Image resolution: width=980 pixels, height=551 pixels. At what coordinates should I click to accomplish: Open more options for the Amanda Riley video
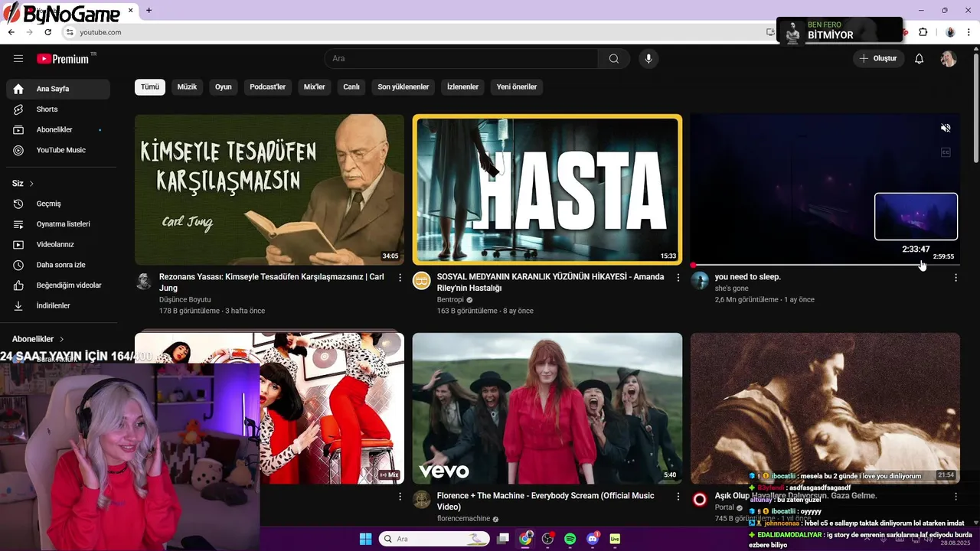point(678,278)
